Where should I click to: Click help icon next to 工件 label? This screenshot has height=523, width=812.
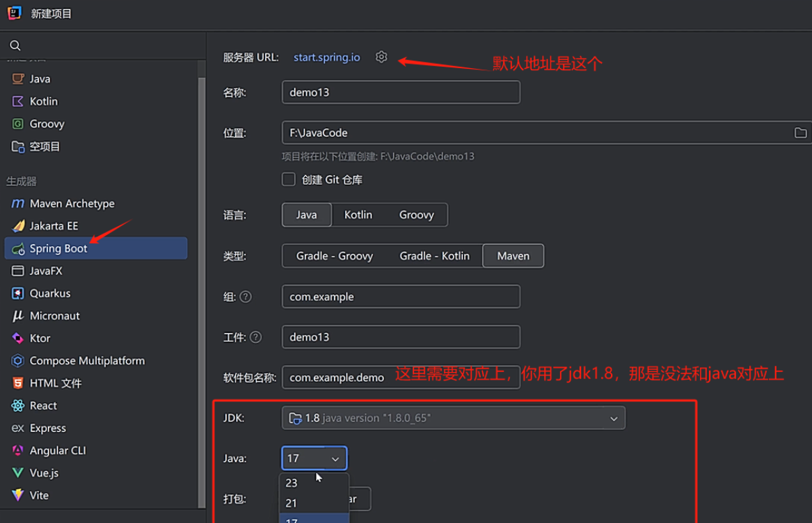point(255,337)
